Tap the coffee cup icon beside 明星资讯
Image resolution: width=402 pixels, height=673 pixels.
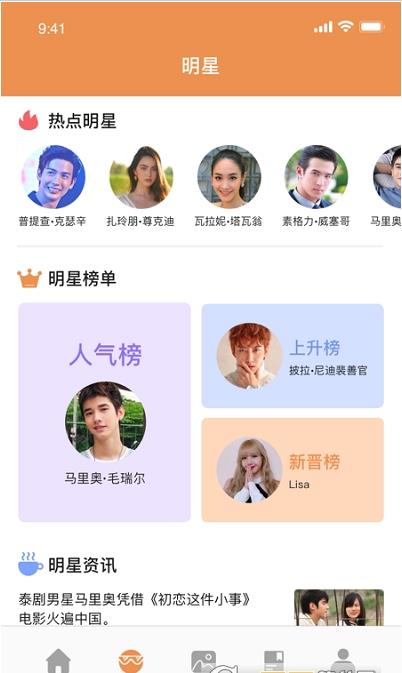click(x=30, y=564)
